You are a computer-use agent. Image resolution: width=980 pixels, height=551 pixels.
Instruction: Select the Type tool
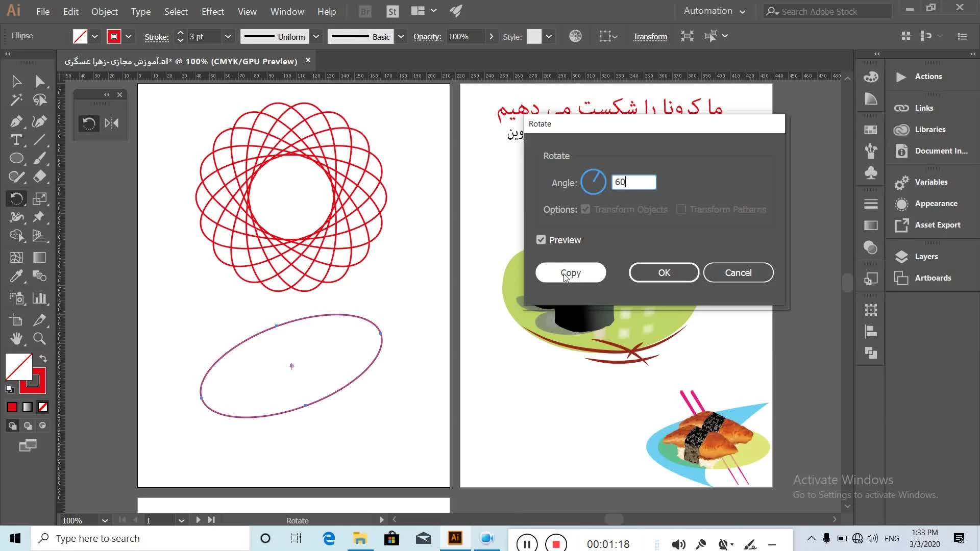pos(16,140)
